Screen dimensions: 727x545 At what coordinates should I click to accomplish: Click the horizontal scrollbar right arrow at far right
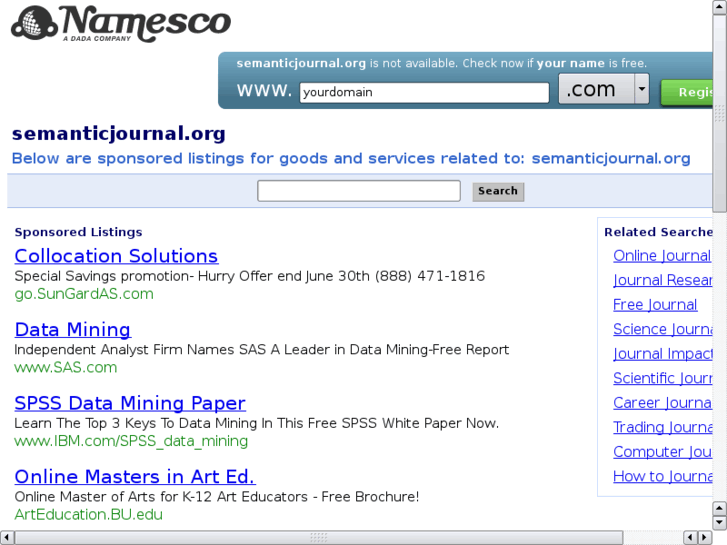705,537
